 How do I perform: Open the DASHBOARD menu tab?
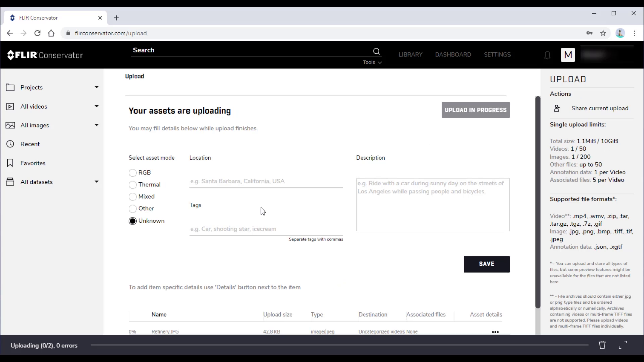click(453, 54)
